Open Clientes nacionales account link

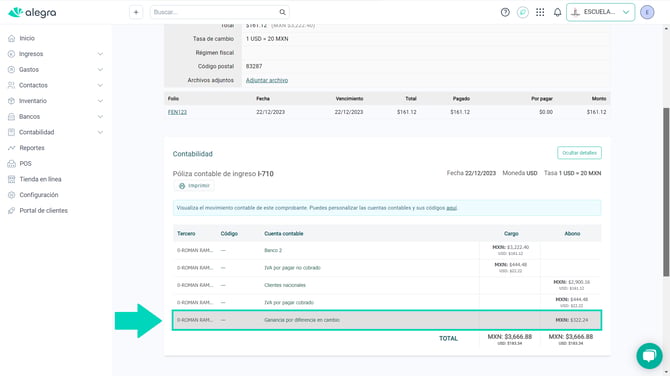(x=285, y=285)
